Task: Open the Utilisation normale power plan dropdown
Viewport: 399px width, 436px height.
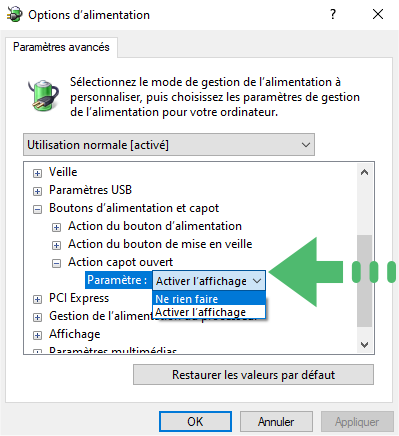Action: coord(169,145)
